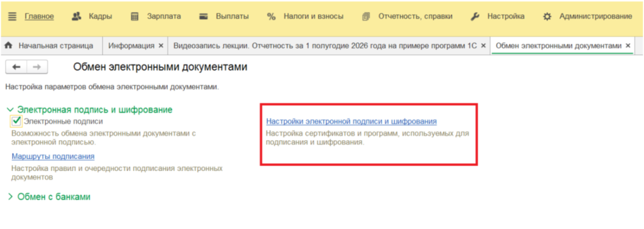
Task: Click the description 'Настройка правил и очередности подписания электронных документов'
Action: 117,173
